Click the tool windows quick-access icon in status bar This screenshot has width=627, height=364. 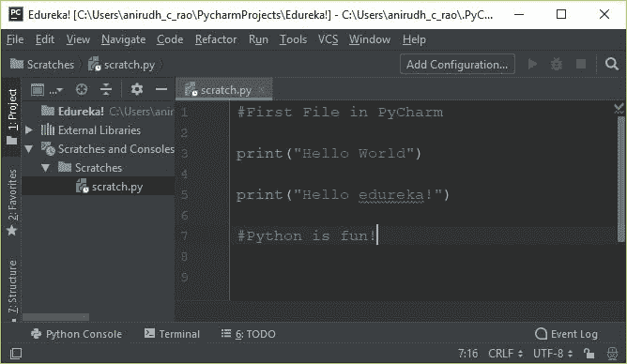[16, 354]
